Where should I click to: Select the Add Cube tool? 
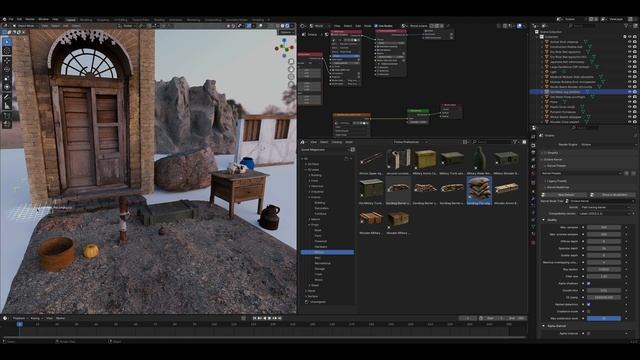click(x=7, y=116)
